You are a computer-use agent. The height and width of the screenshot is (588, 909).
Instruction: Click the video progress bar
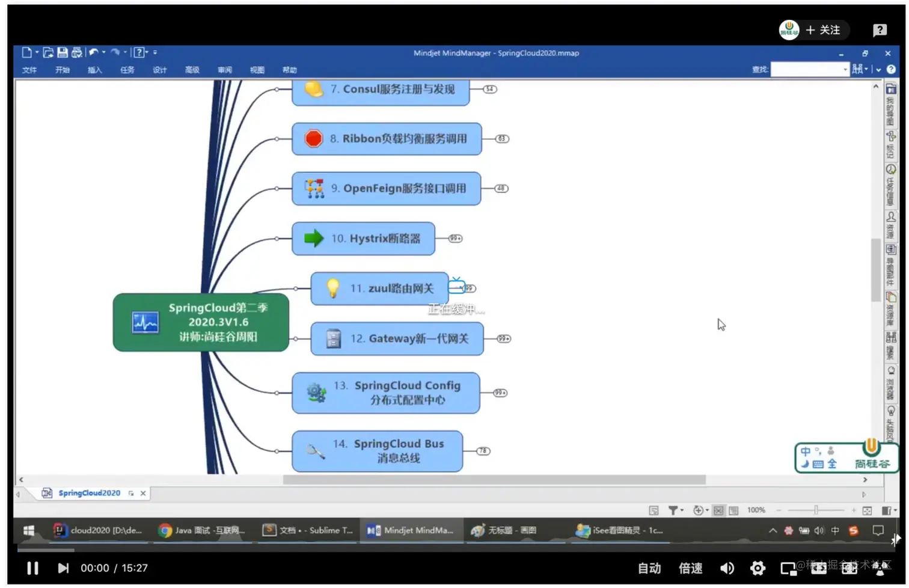point(454,550)
